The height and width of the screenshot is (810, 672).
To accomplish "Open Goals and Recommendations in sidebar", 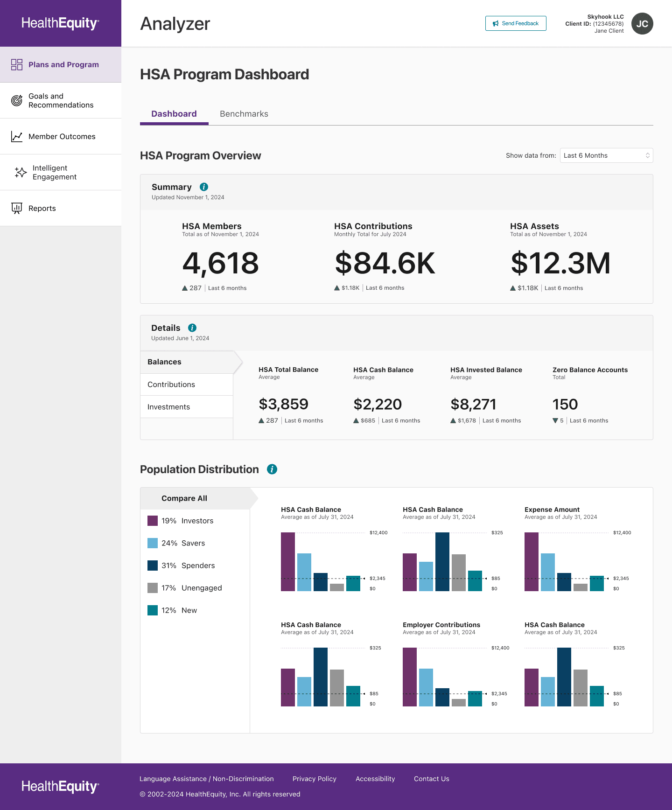I will [x=61, y=100].
